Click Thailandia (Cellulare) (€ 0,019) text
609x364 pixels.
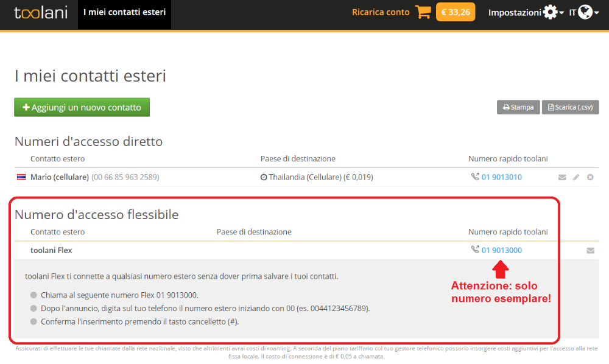(x=321, y=177)
